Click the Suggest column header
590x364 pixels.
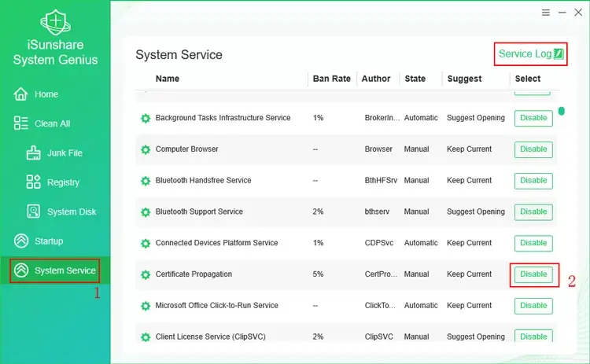point(464,79)
